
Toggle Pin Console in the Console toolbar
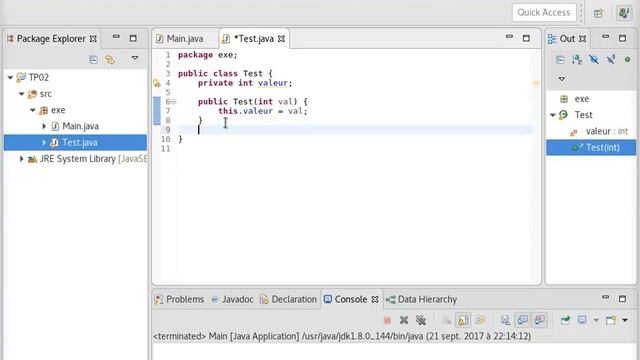[x=565, y=320]
